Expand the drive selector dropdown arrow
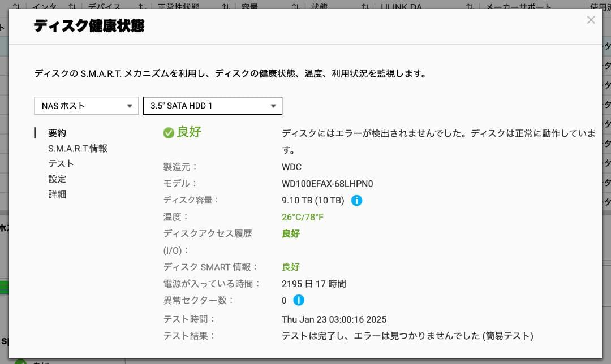Screen dimensions: 611x364 click(274, 106)
